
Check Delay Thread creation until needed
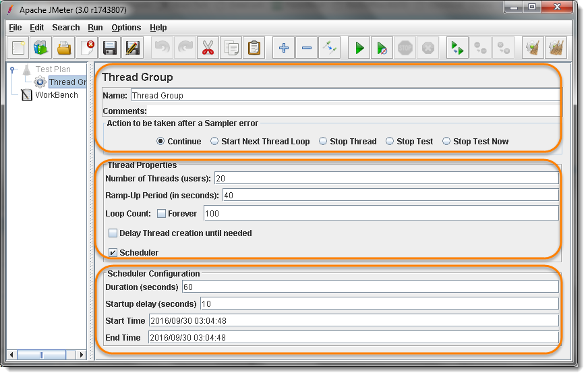(x=113, y=233)
